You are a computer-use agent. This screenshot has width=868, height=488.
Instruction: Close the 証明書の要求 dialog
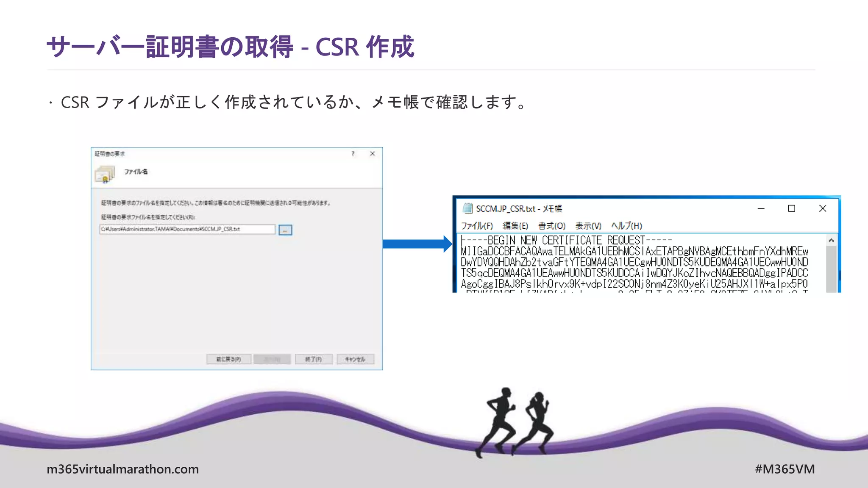(x=373, y=154)
